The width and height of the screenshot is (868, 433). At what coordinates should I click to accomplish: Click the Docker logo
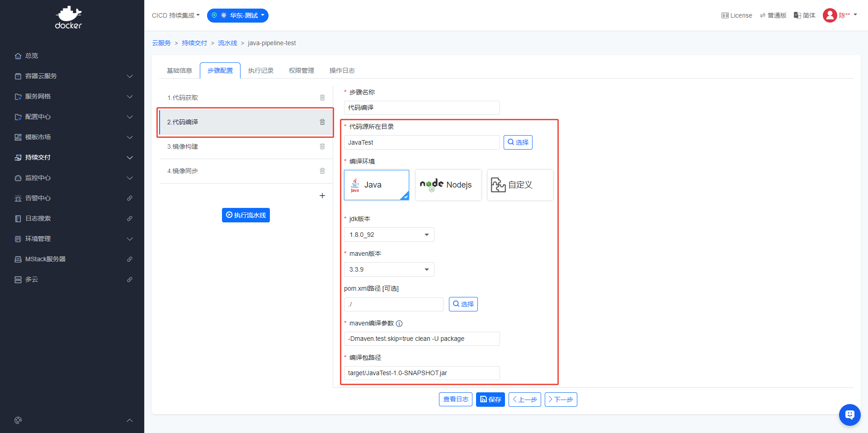[x=69, y=18]
